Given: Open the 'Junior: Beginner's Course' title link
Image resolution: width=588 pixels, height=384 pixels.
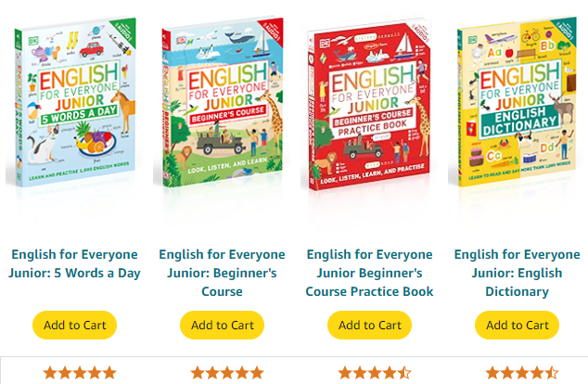Looking at the screenshot, I should [x=222, y=273].
